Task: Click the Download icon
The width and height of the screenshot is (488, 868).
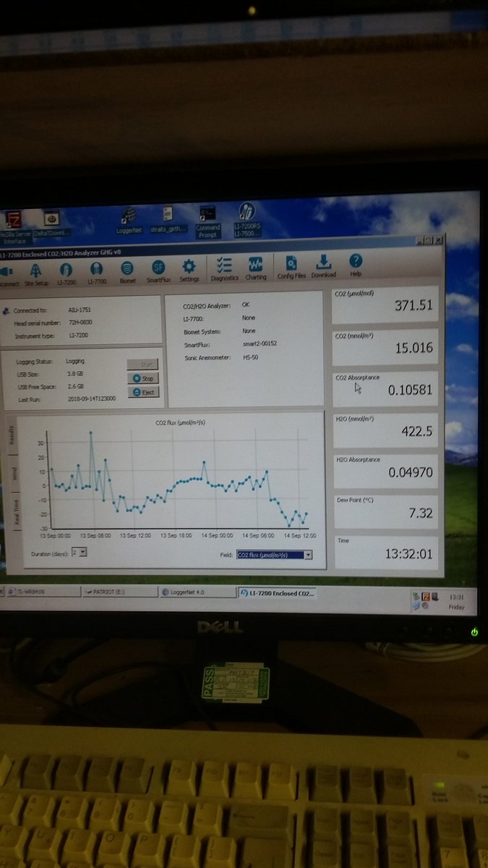Action: coord(324,267)
